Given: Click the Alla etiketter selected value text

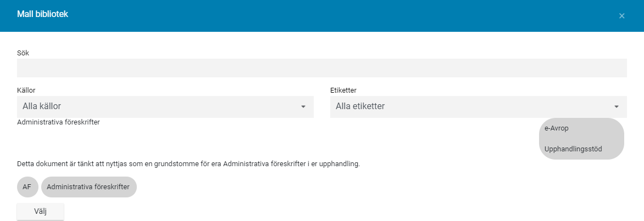Looking at the screenshot, I should click(360, 106).
